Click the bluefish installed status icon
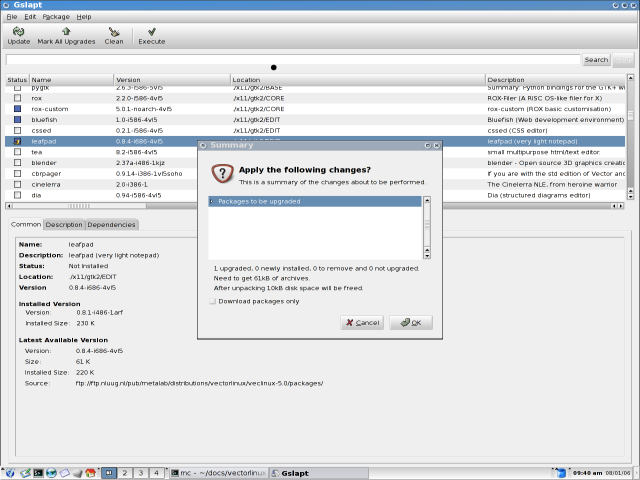This screenshot has width=640, height=480. tap(17, 119)
